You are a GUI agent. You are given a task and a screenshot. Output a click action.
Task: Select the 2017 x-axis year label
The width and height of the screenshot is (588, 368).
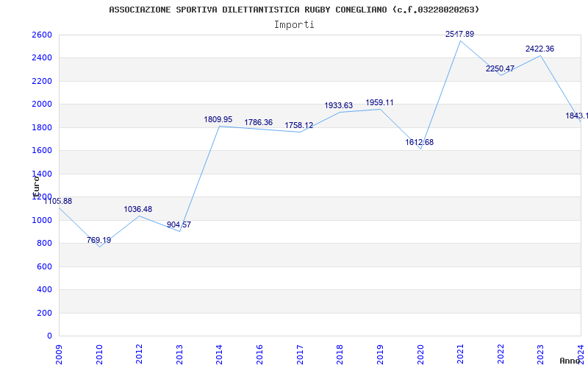pyautogui.click(x=300, y=355)
